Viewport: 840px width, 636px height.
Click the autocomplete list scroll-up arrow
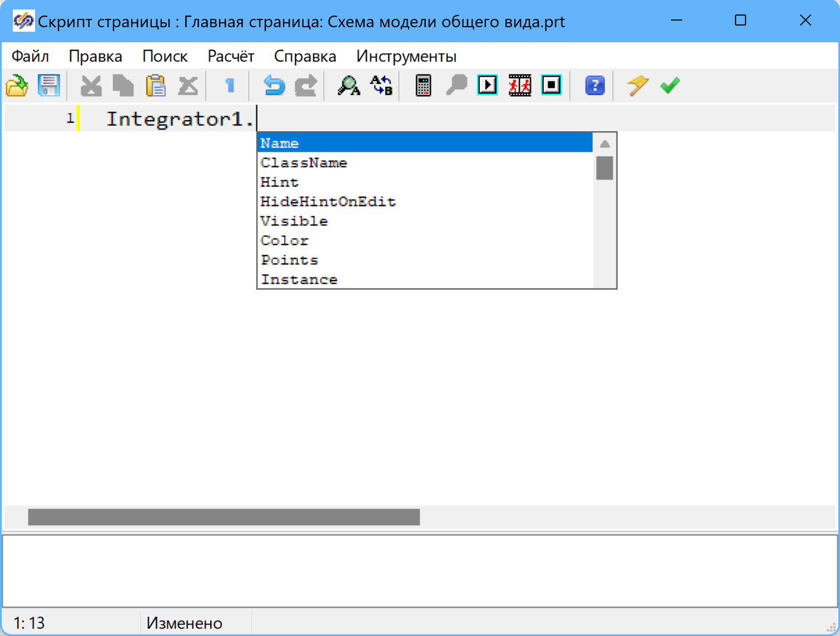point(605,144)
